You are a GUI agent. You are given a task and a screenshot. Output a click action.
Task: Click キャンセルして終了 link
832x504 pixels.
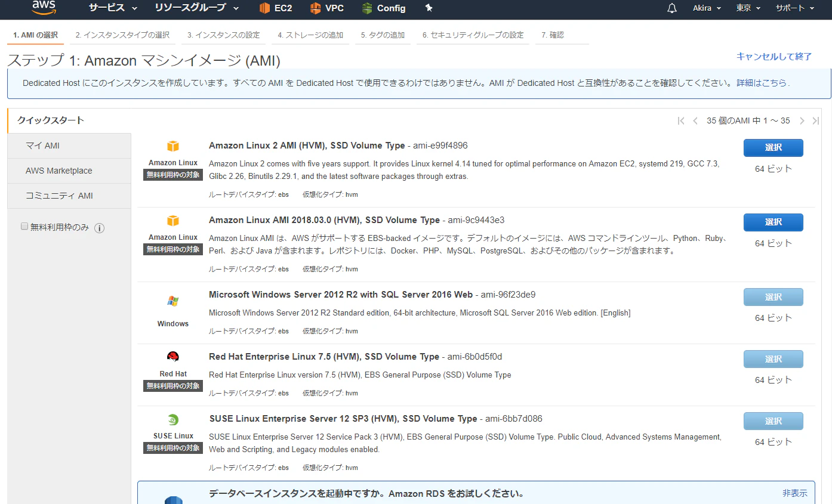(774, 57)
